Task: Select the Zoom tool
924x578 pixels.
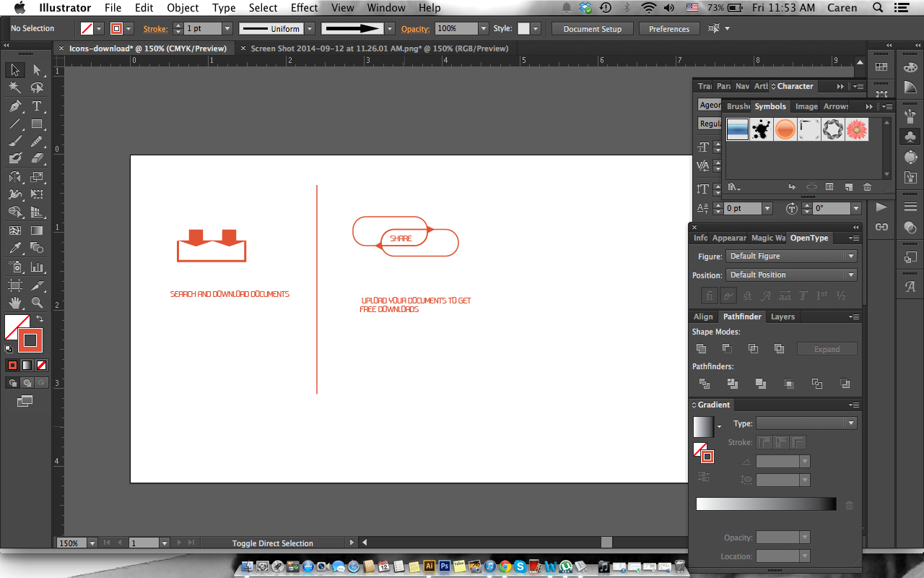Action: coord(37,303)
